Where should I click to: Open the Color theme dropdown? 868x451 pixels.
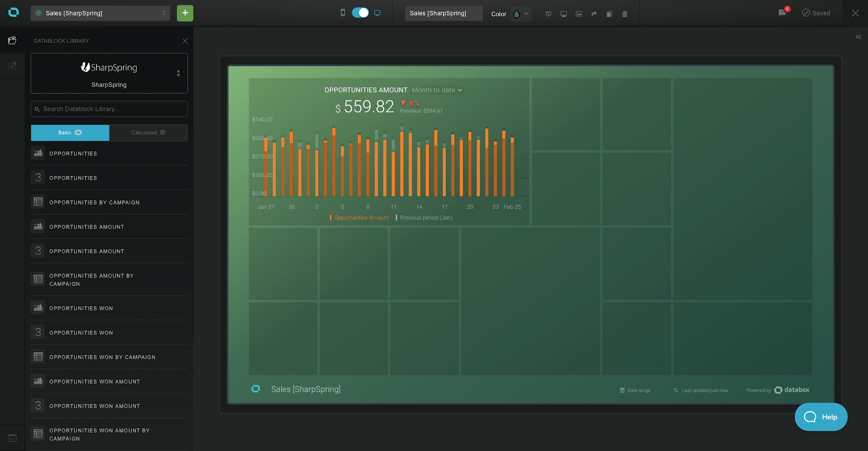(x=521, y=14)
